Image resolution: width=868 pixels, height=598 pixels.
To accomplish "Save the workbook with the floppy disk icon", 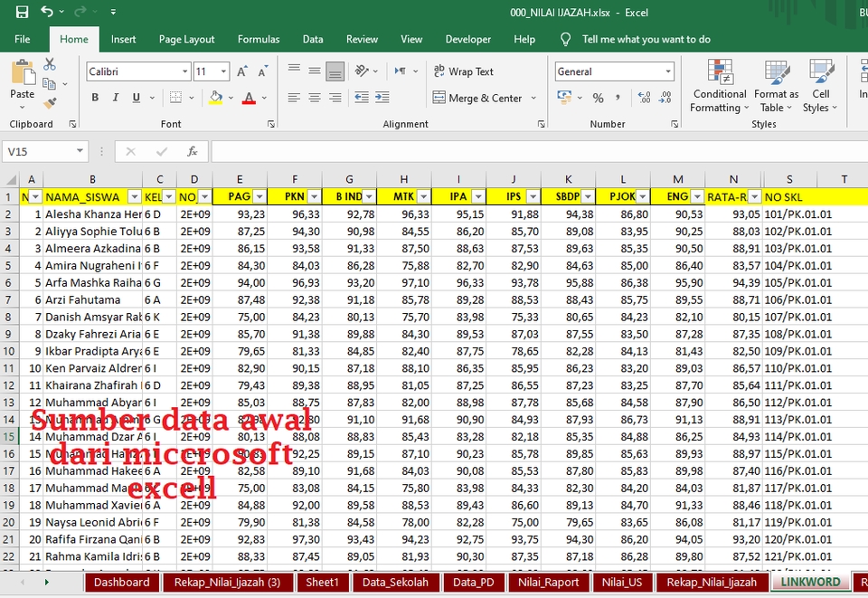I will coord(22,12).
